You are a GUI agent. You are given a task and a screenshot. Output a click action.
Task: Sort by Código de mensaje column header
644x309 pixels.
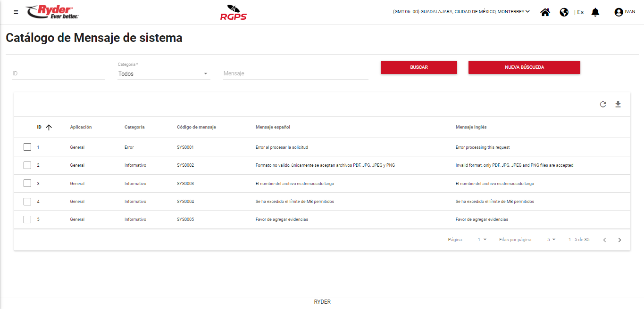[196, 127]
